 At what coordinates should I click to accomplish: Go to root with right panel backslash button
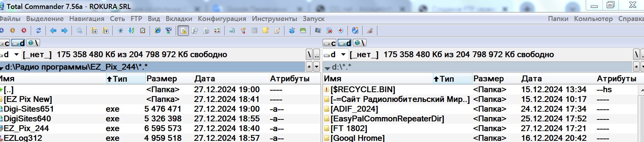pyautogui.click(x=636, y=54)
